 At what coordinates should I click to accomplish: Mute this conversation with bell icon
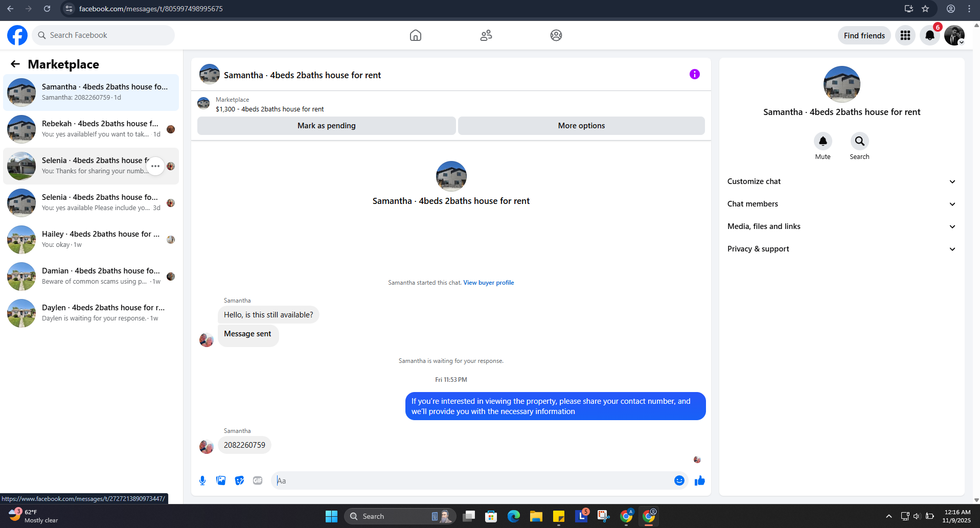823,141
